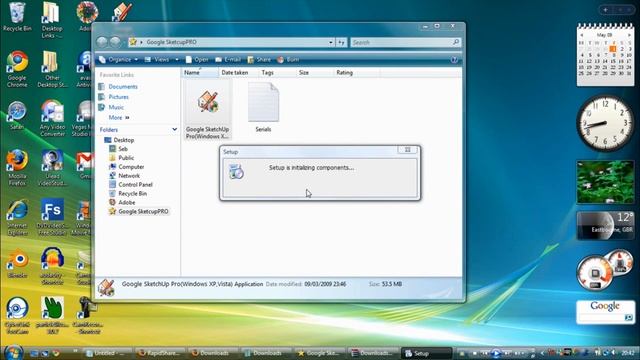Click the weather gadget showing 12°
Image resolution: width=640 pixels, height=360 pixels.
pyautogui.click(x=605, y=225)
